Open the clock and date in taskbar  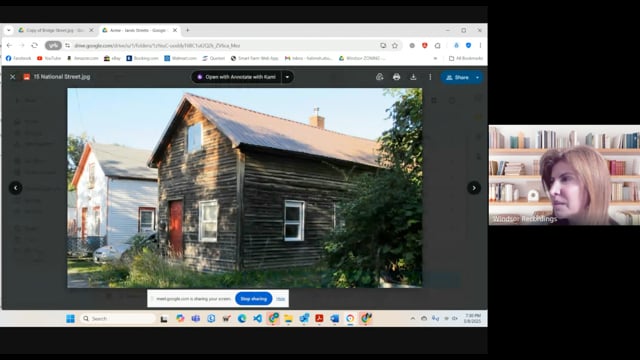pyautogui.click(x=472, y=318)
